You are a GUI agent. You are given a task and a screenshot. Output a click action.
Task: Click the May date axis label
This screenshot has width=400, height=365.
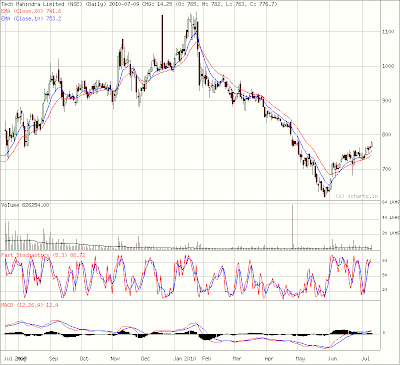(x=300, y=359)
